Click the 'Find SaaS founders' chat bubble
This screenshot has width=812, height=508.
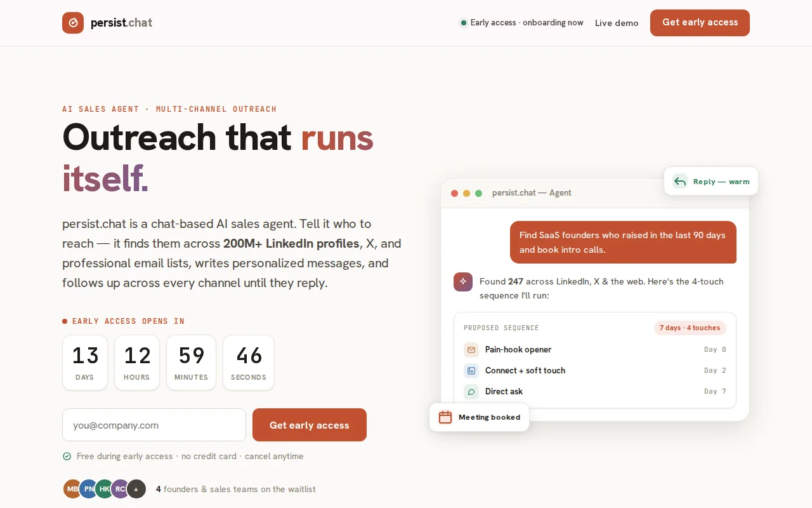(623, 242)
